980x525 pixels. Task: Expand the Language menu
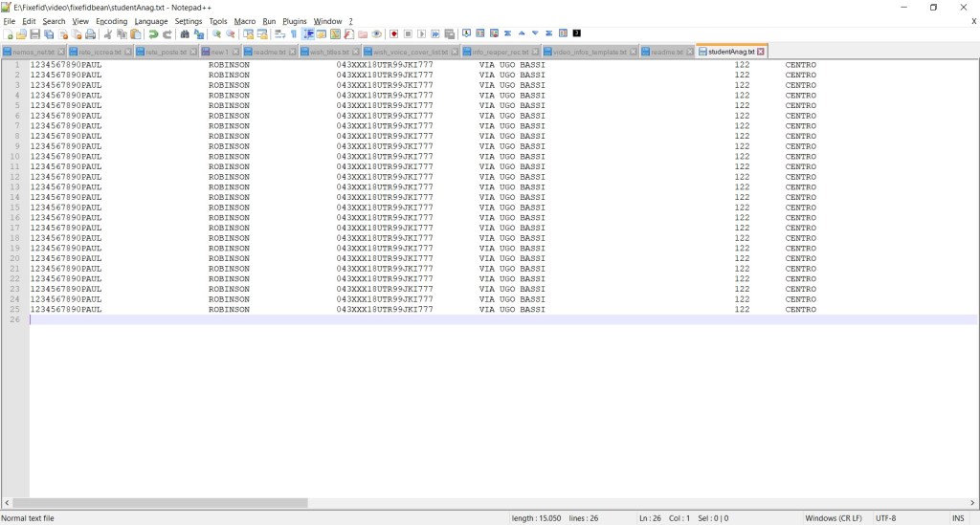[151, 21]
